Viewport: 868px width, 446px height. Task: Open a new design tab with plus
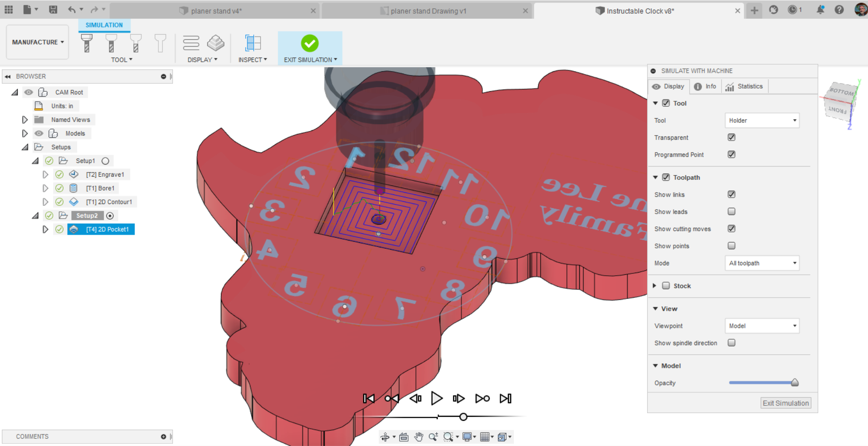pos(754,10)
